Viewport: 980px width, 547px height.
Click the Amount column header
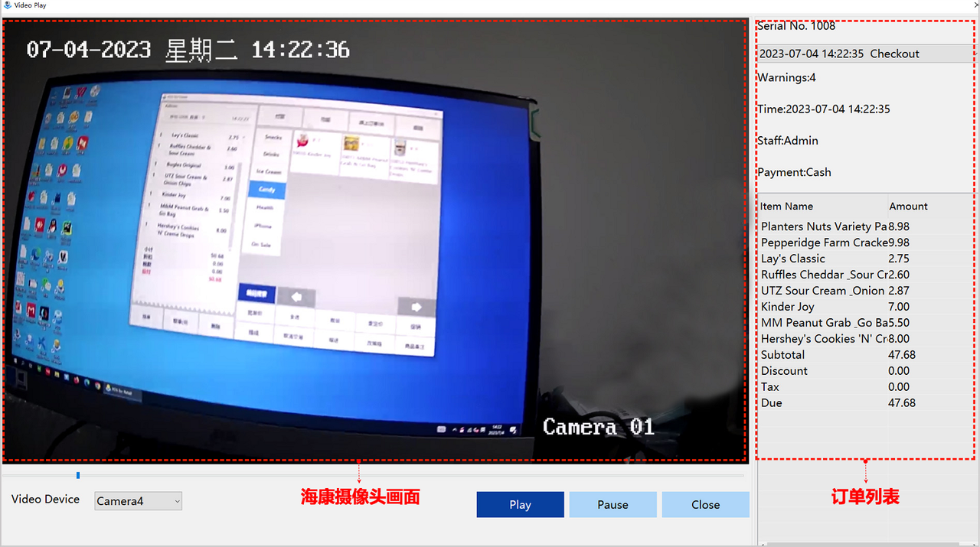coord(908,206)
